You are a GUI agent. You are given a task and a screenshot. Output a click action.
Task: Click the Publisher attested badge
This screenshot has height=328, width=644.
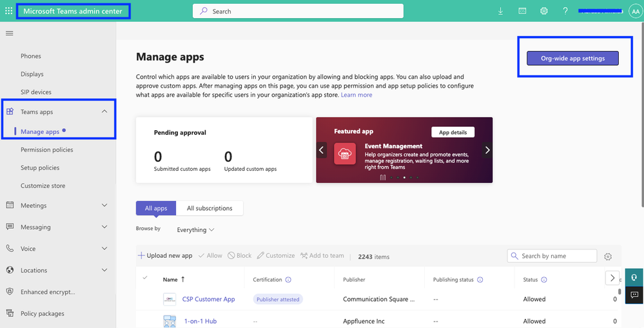tap(278, 299)
